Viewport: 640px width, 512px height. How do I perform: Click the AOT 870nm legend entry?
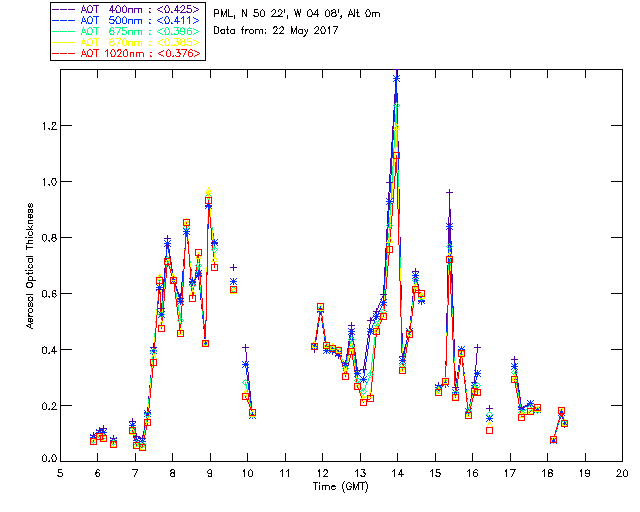[x=127, y=42]
